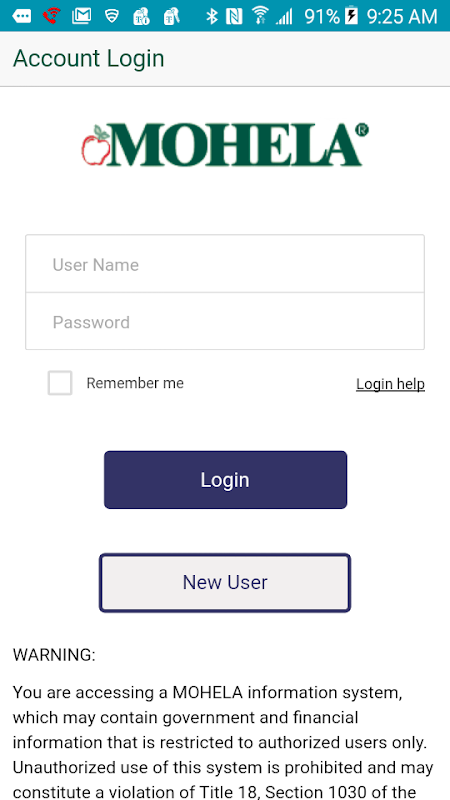Screen dimensions: 450x800
Task: Tap the Wi-Fi signal status icon
Action: pos(260,16)
